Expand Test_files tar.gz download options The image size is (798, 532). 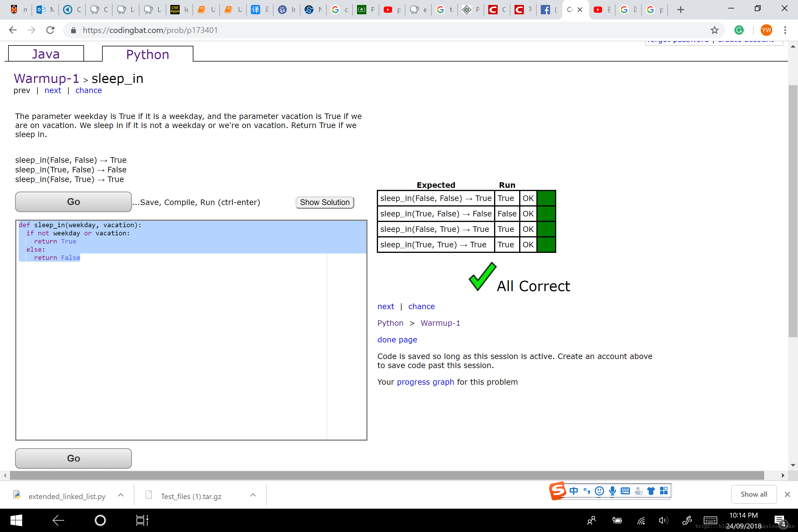point(253,495)
